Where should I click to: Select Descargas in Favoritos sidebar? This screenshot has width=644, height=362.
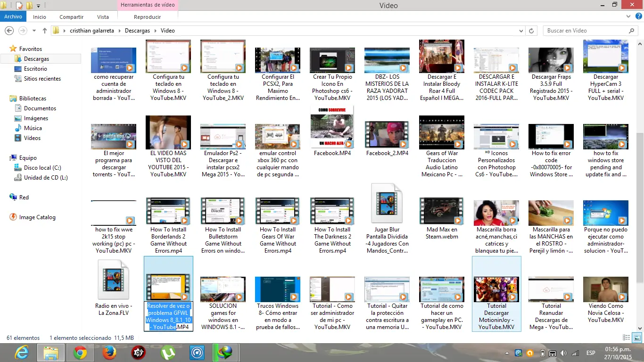click(36, 59)
